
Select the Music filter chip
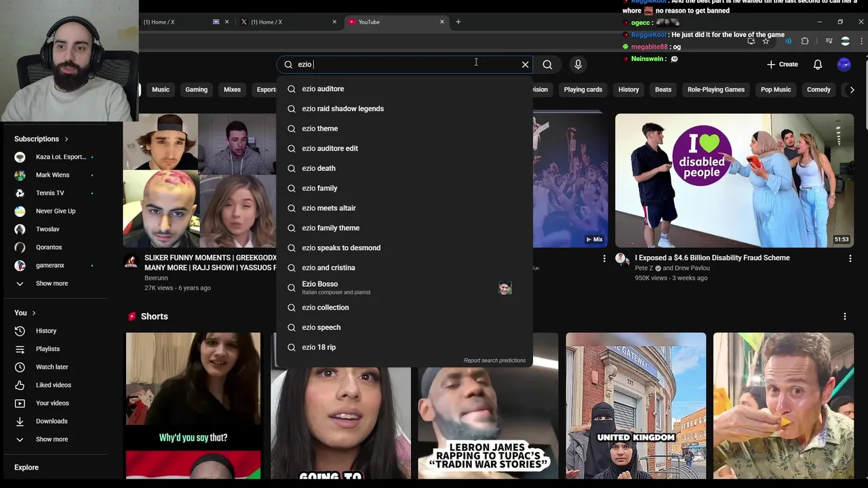pyautogui.click(x=161, y=89)
